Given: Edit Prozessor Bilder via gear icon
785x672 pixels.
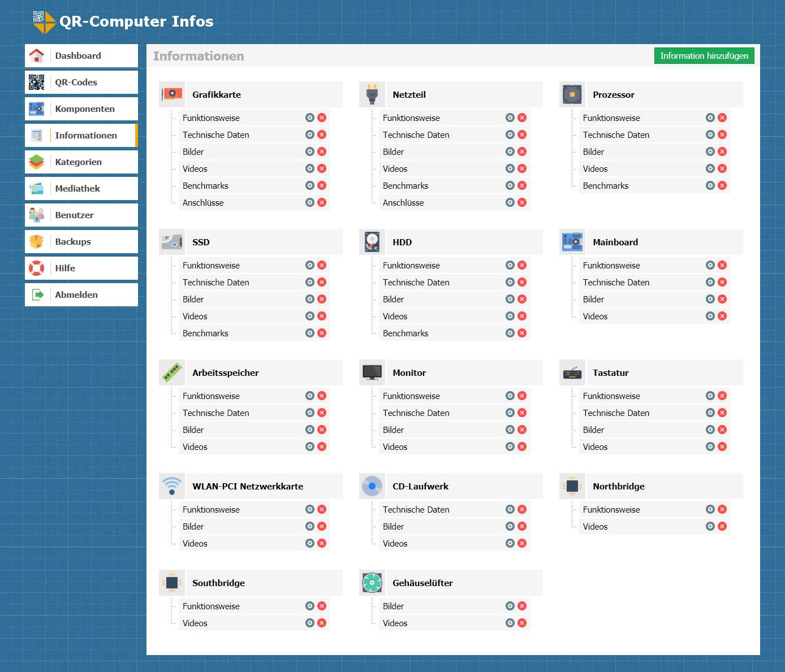Looking at the screenshot, I should click(x=710, y=151).
